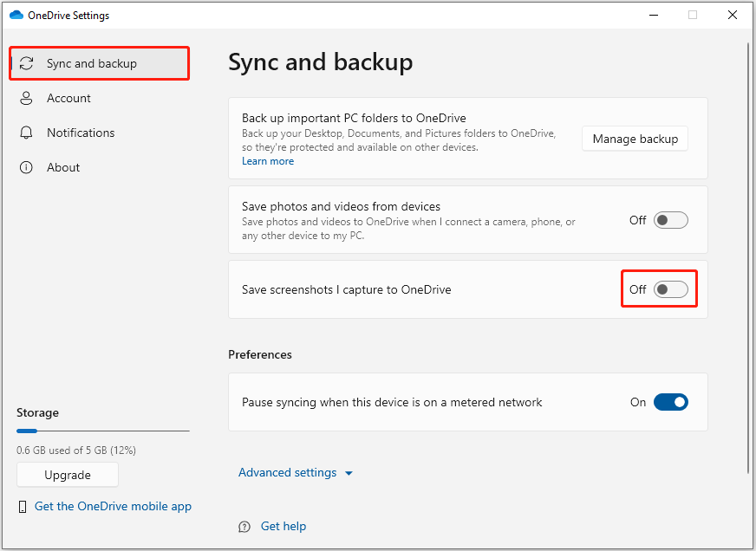Click the '0.6 GB used of 5 GB (12%)' text

[76, 451]
